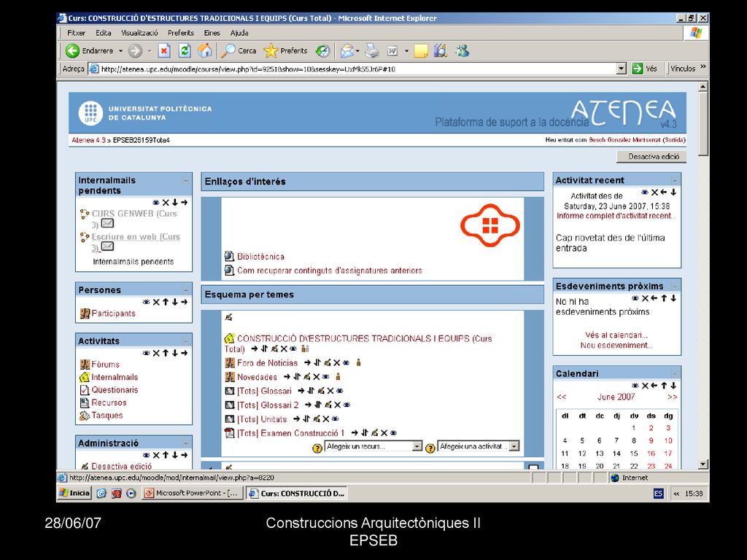Delete the Novedades forum with its X icon
The image size is (747, 560).
317,377
